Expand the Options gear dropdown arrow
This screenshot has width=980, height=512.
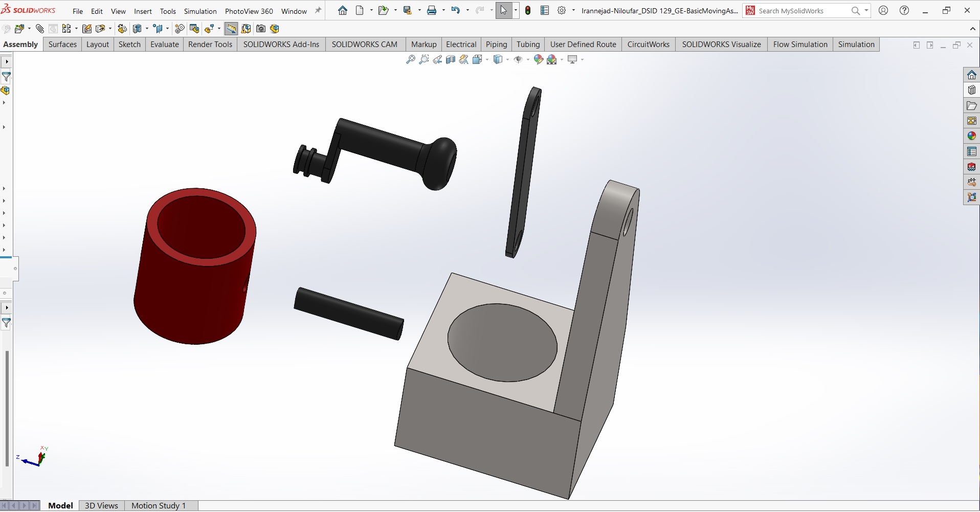[573, 11]
